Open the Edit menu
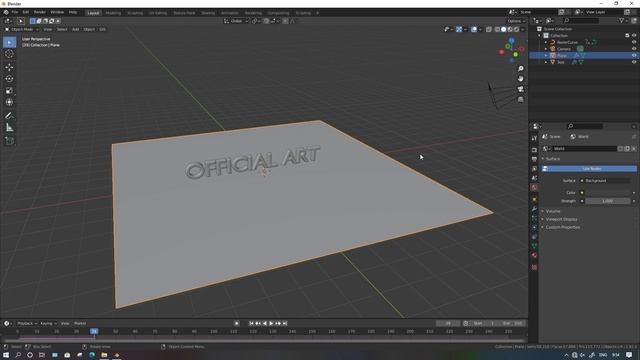The width and height of the screenshot is (640, 360). pos(26,12)
